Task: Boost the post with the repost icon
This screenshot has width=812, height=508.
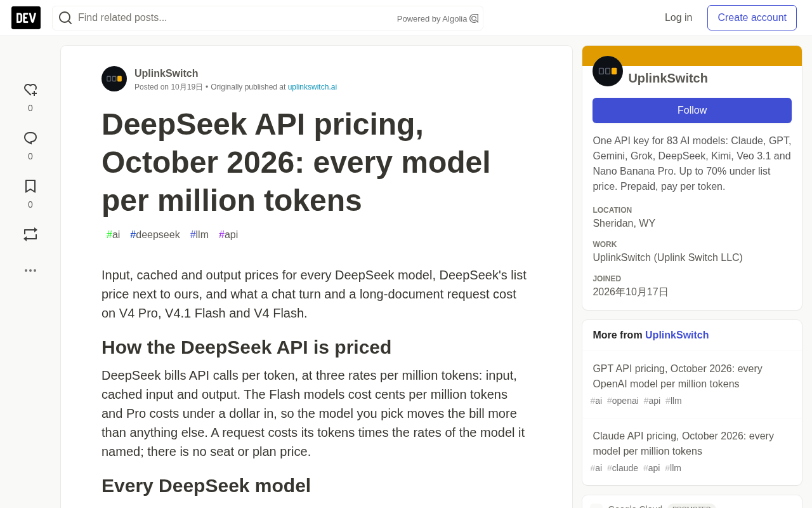Action: pyautogui.click(x=30, y=234)
